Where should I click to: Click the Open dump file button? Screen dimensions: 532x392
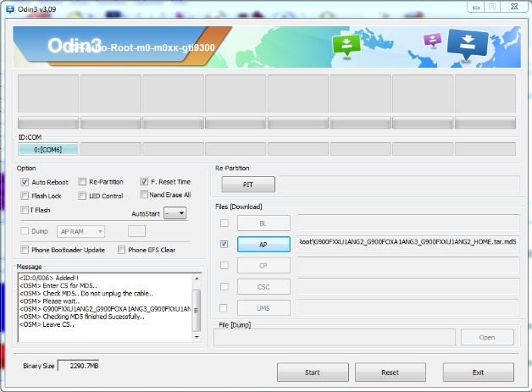point(487,338)
